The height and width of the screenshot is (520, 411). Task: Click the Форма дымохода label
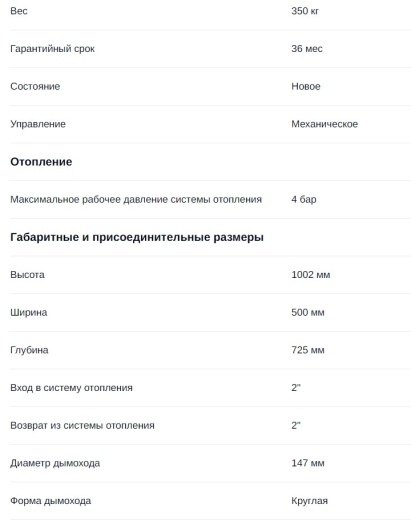coord(51,501)
